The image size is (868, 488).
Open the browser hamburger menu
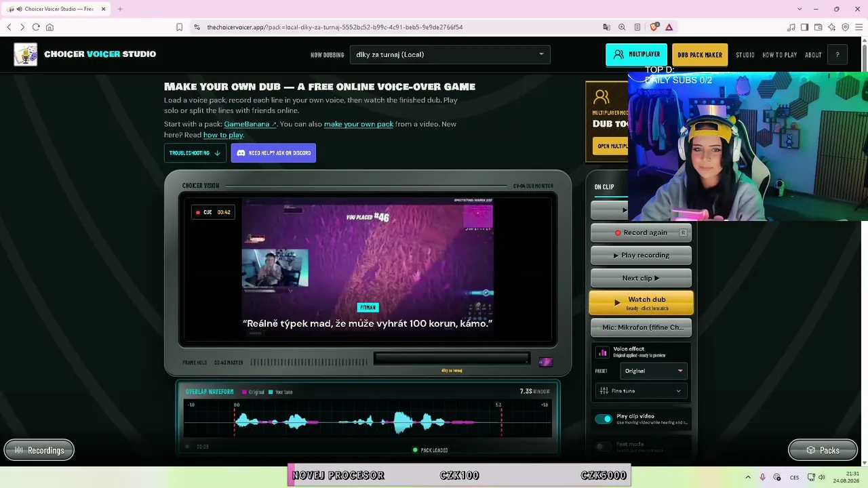[859, 27]
